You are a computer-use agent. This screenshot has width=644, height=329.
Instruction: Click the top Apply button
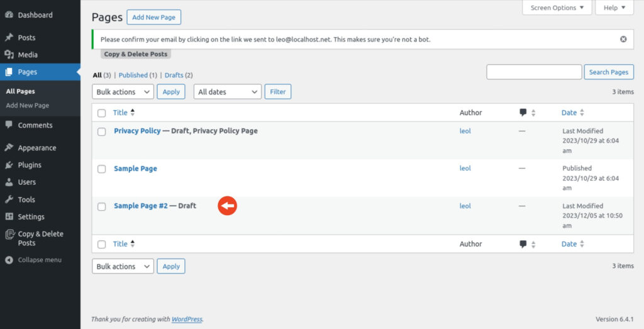pyautogui.click(x=171, y=92)
